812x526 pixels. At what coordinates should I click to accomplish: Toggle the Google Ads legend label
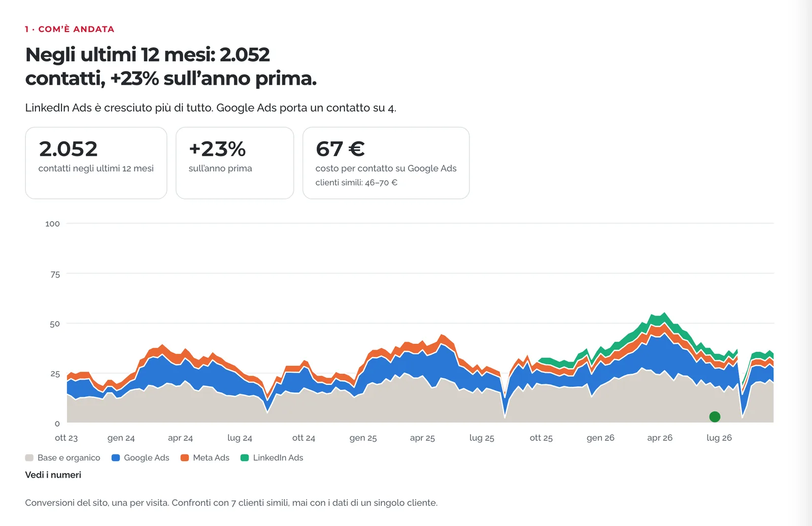[x=147, y=458]
